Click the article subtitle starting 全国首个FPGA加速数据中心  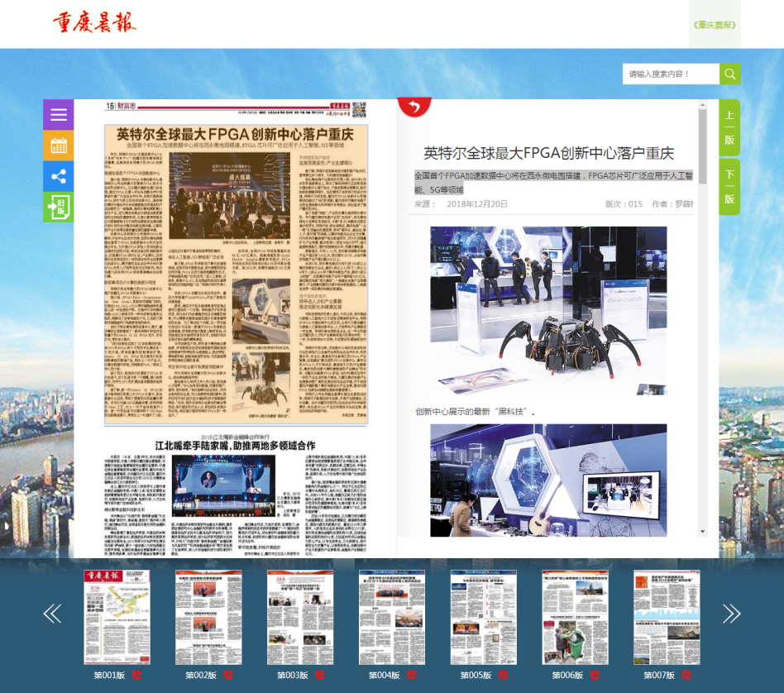(x=553, y=183)
